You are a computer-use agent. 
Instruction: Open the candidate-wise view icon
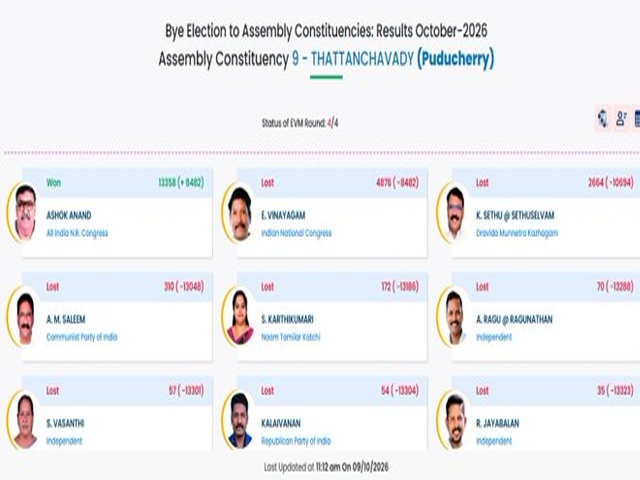(621, 119)
